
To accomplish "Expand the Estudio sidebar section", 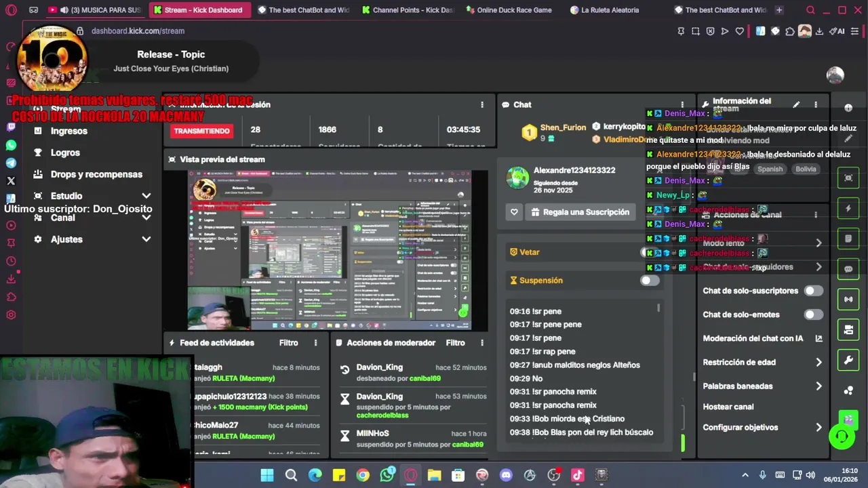I will [x=146, y=196].
